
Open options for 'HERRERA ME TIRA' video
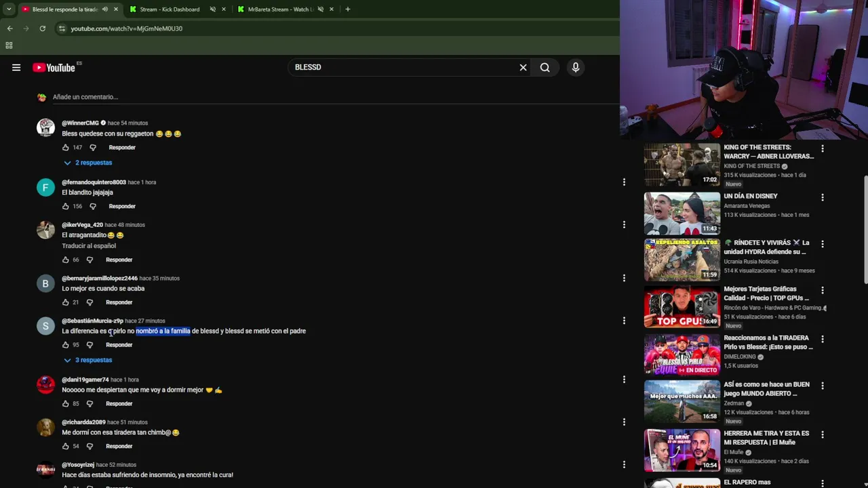click(823, 434)
